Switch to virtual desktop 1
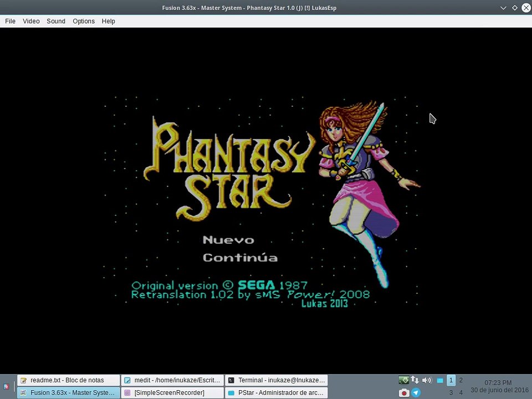This screenshot has height=399, width=532. 451,380
